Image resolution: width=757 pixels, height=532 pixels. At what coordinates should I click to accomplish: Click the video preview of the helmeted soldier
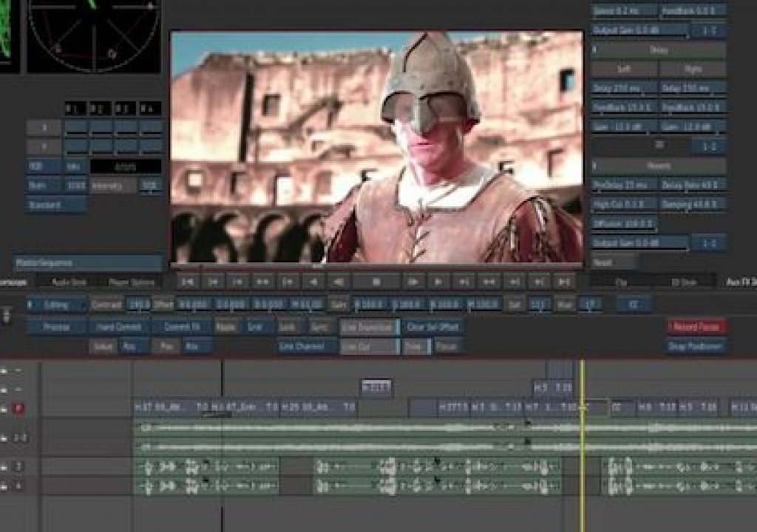coord(376,147)
